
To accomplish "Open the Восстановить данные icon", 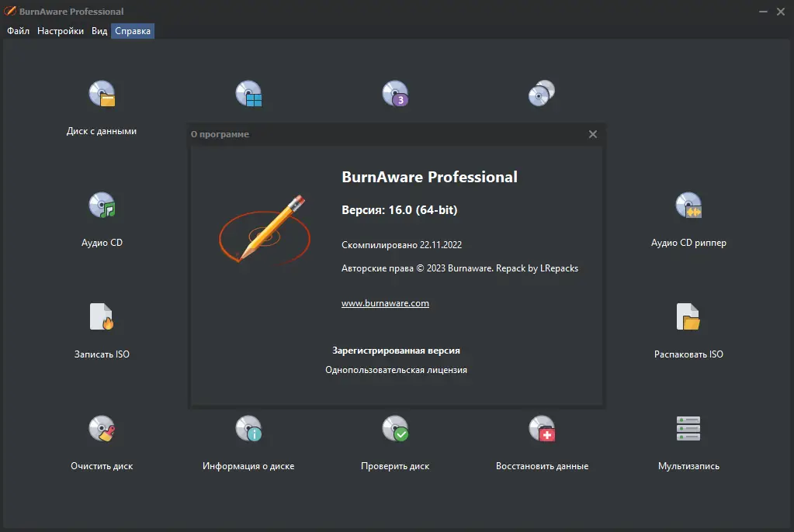I will click(x=542, y=428).
